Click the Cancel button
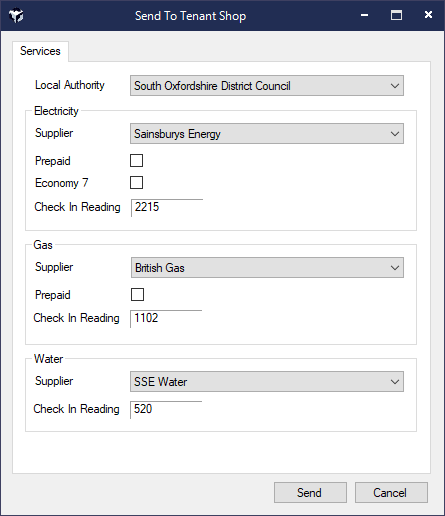Viewport: 445px width, 516px height. [391, 492]
